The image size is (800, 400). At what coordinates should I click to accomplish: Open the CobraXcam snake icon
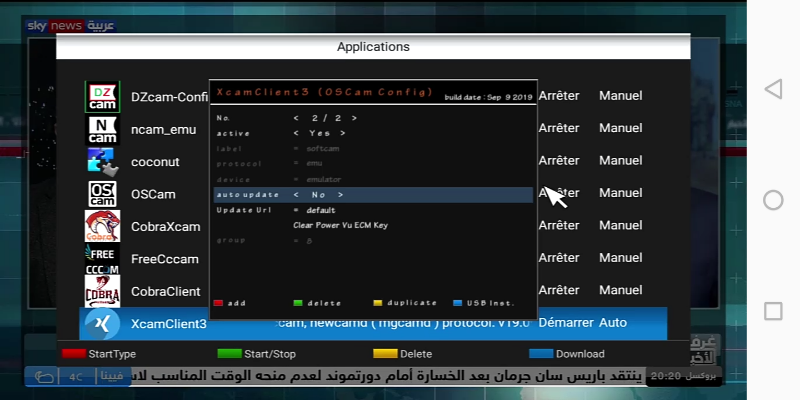tap(102, 226)
